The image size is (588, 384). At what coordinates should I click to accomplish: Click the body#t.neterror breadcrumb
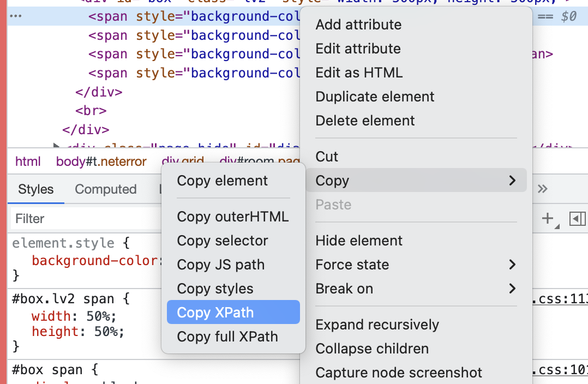tap(101, 161)
